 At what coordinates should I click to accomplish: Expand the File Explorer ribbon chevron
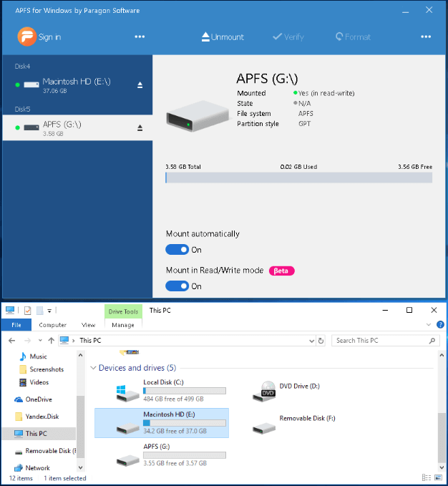coord(428,325)
